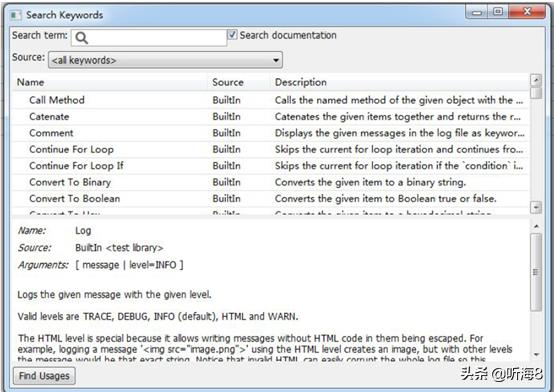This screenshot has width=554, height=392.
Task: Click description 'Converts the given item to Boolean true or false.'
Action: point(385,199)
